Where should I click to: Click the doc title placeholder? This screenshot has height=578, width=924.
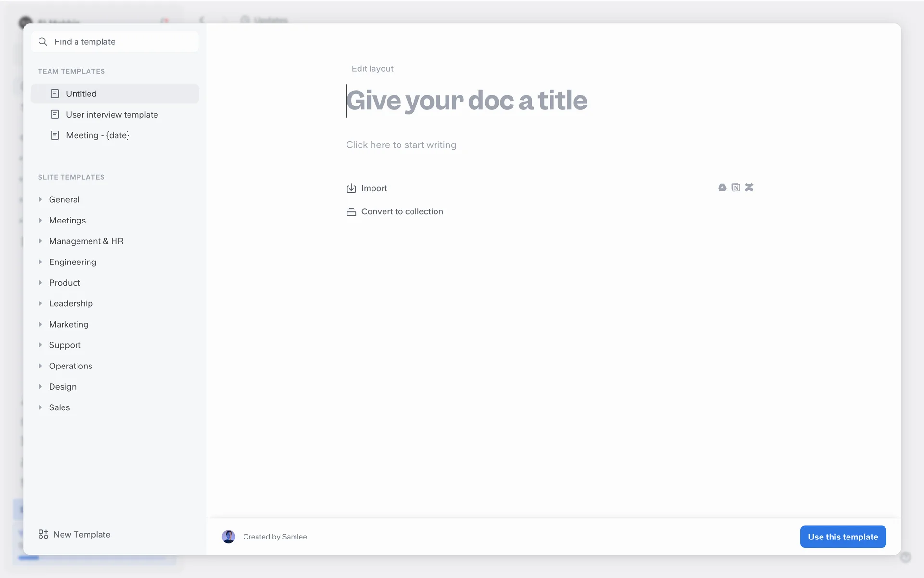[x=467, y=101]
